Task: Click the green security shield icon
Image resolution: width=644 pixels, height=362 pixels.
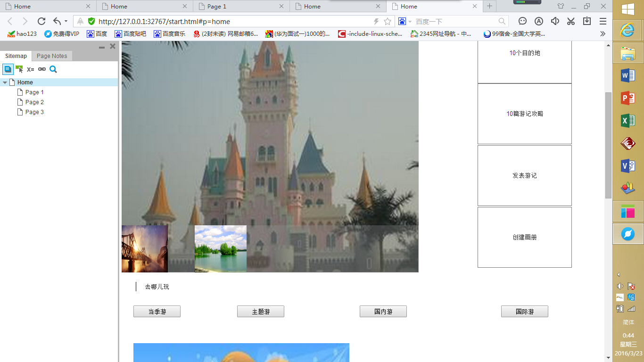Action: 91,21
